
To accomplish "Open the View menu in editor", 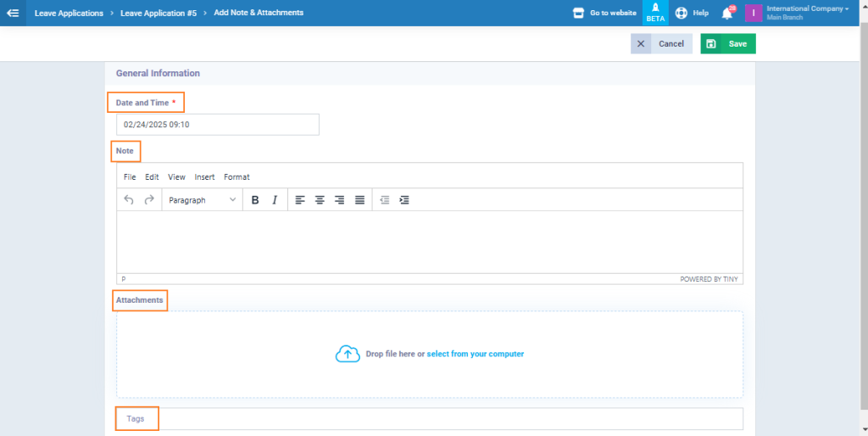I will pos(176,177).
